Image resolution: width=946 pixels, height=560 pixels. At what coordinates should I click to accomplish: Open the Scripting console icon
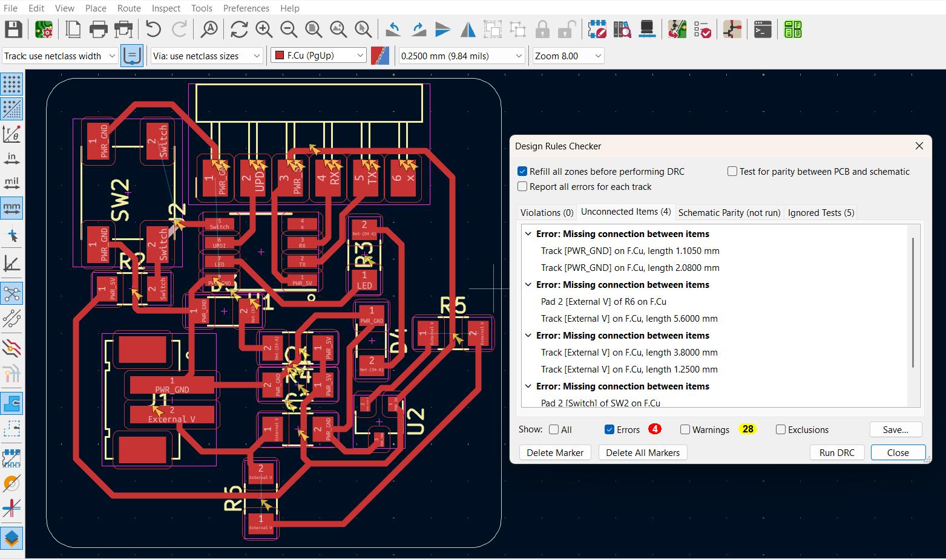pyautogui.click(x=763, y=29)
